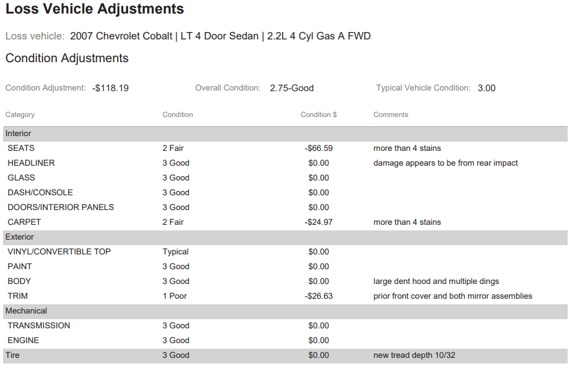This screenshot has width=588, height=377.
Task: Click the Condition Adjustments section title
Action: tap(67, 59)
